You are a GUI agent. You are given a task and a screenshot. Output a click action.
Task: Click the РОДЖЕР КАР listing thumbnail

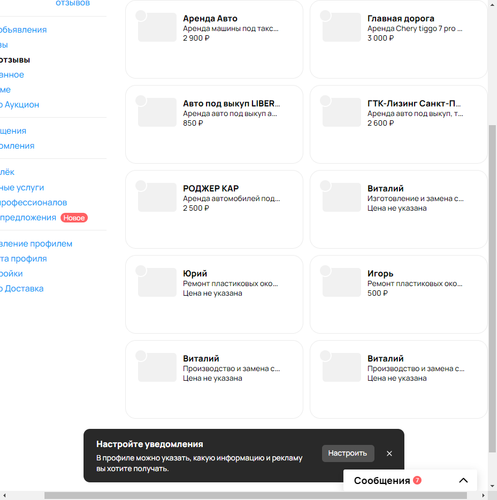[x=157, y=197]
